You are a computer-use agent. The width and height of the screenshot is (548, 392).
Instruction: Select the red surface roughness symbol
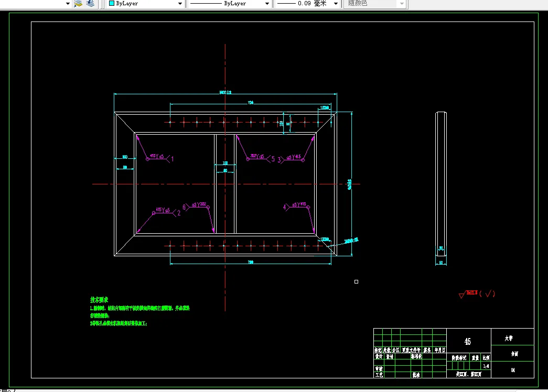pyautogui.click(x=476, y=294)
